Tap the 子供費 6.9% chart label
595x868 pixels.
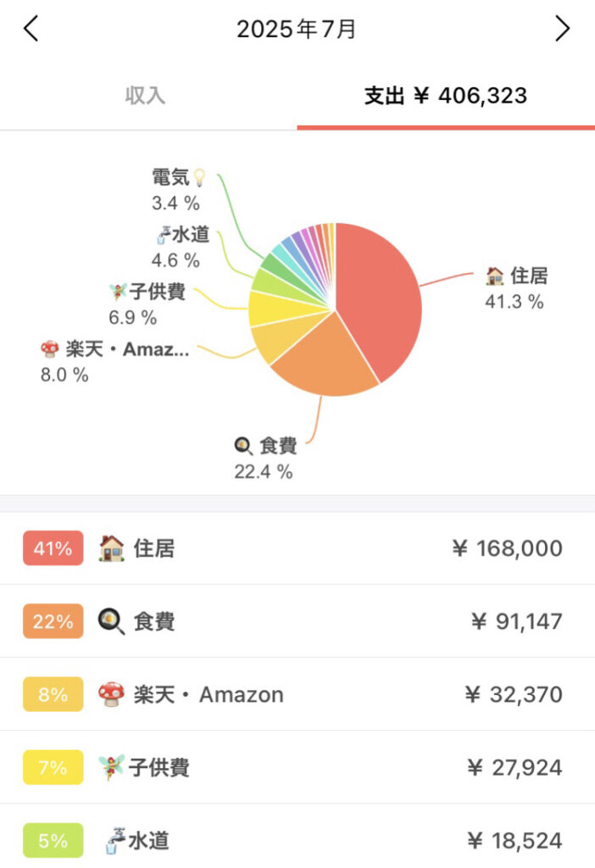[147, 304]
